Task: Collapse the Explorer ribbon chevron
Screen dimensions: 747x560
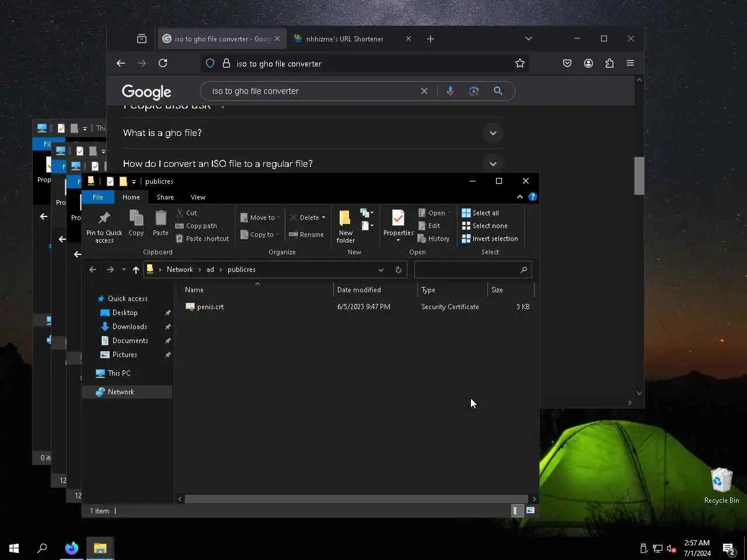Action: (520, 197)
